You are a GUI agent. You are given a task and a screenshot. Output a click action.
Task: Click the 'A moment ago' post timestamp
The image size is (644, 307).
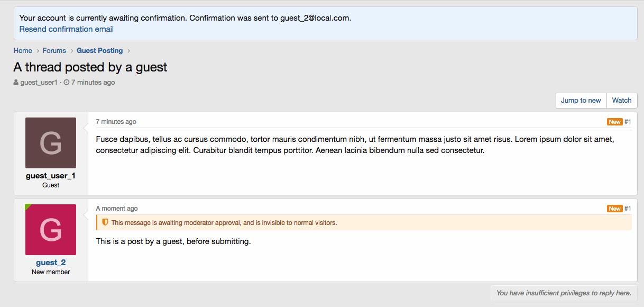tap(117, 209)
